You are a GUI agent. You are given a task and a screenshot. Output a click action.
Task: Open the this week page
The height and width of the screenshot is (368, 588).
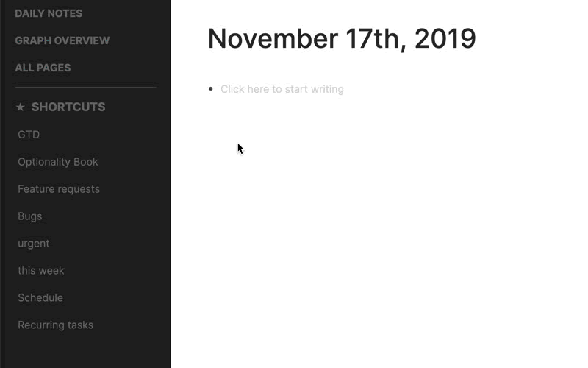pos(41,271)
